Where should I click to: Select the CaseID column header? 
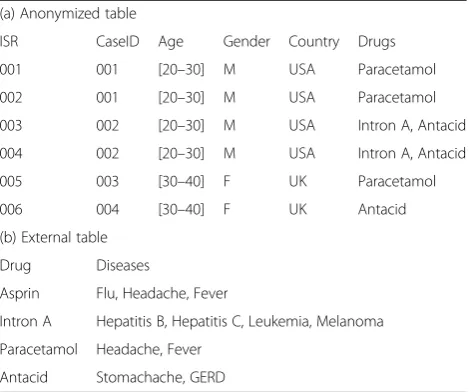[118, 42]
